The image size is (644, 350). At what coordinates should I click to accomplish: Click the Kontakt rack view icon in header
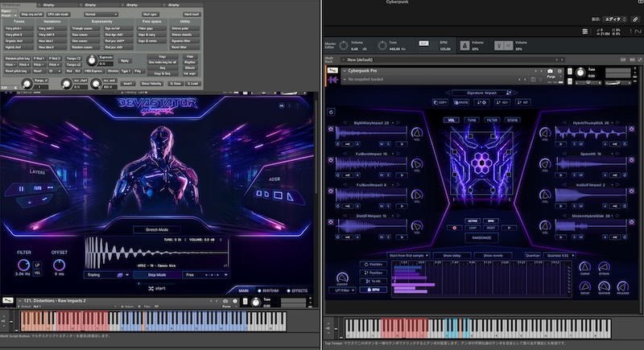tap(585, 31)
